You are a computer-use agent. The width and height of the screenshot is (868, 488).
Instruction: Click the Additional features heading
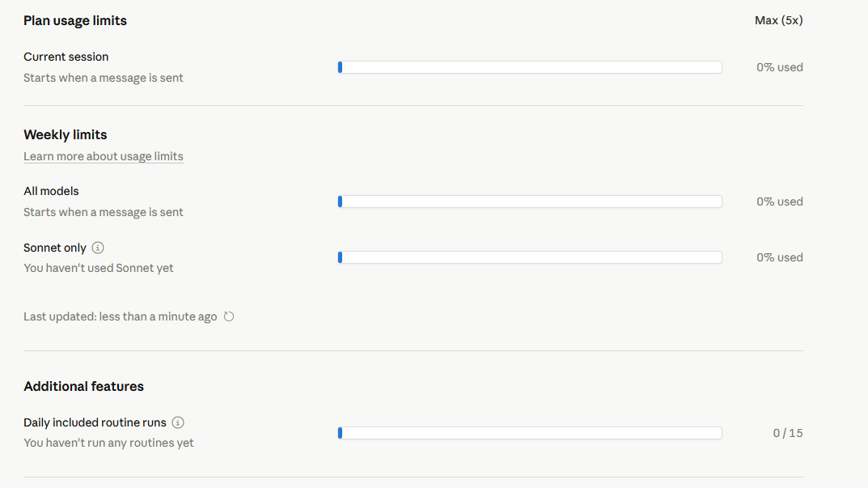point(83,386)
